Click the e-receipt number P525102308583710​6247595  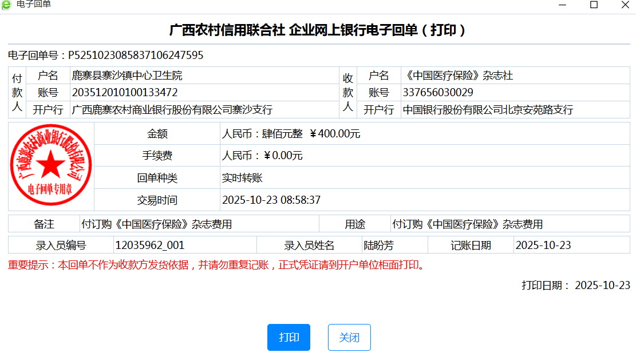136,56
